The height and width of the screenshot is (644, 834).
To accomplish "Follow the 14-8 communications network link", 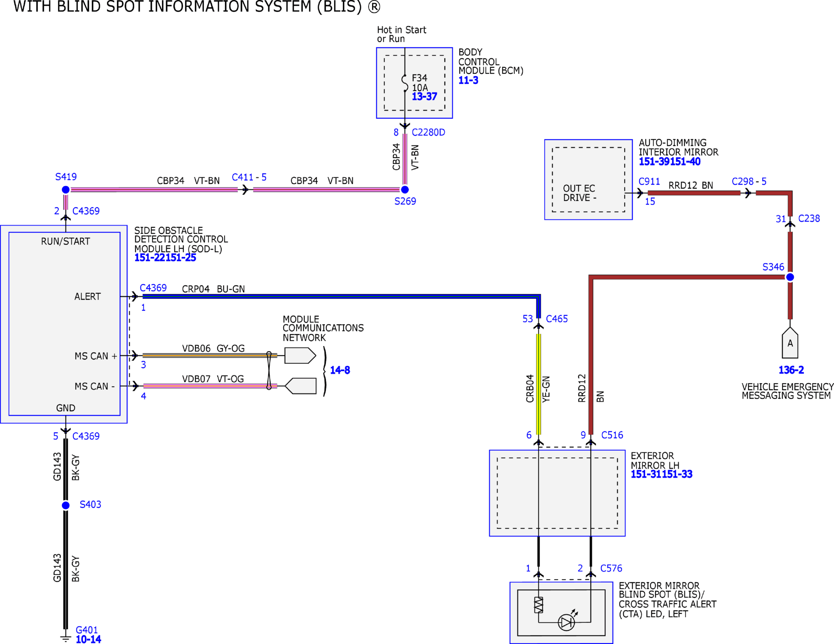I will 340,370.
